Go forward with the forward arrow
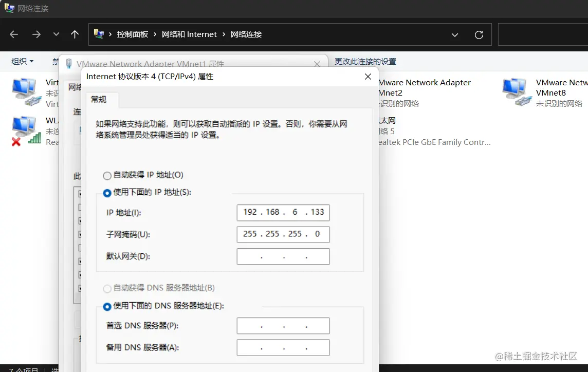588x372 pixels. (36, 34)
